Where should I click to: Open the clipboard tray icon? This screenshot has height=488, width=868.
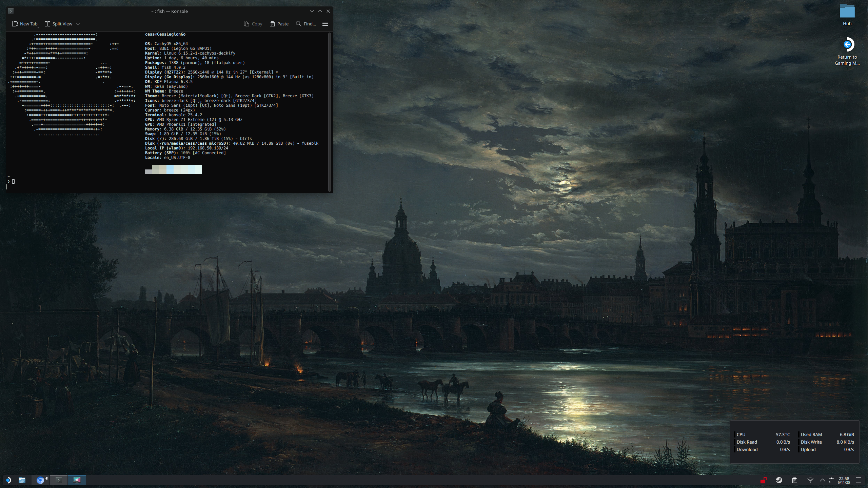click(795, 480)
